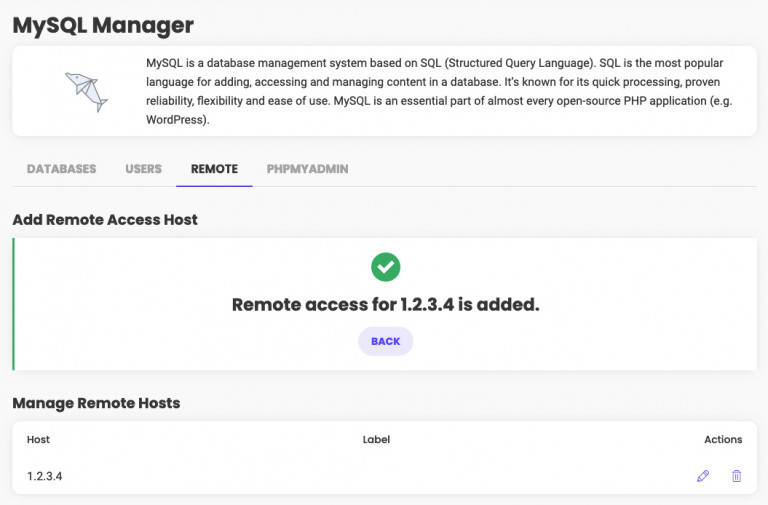Select the 1.2.3.4 host cell
This screenshot has width=768, height=505.
point(45,476)
